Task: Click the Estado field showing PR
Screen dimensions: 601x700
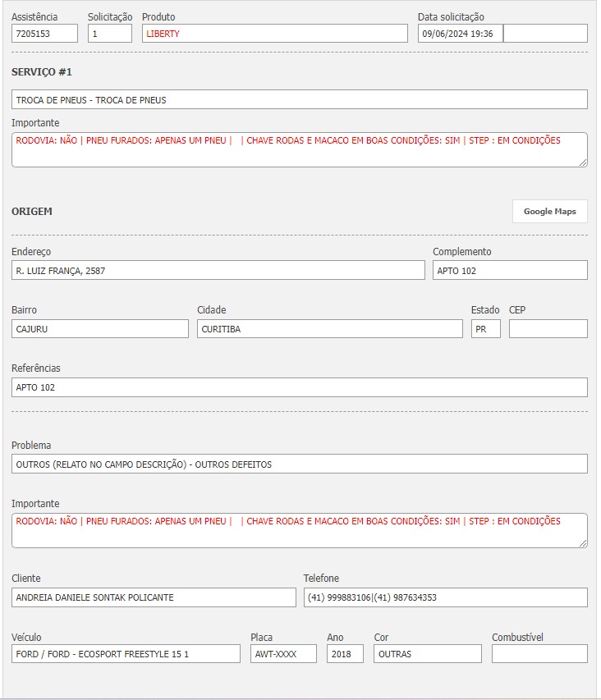Action: (x=485, y=328)
